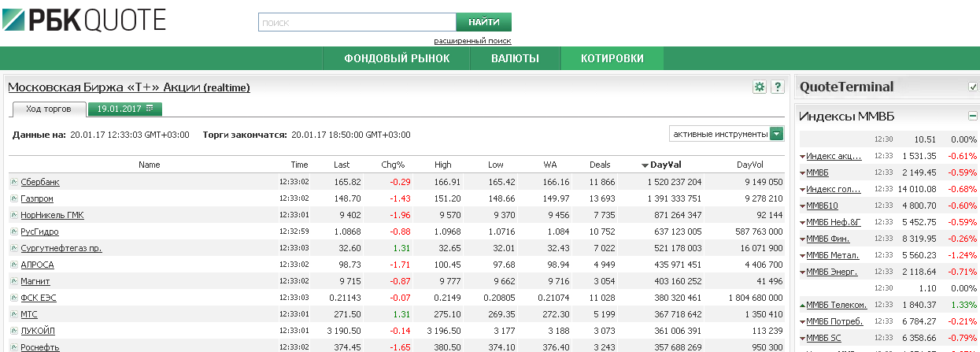Image resolution: width=980 pixels, height=352 pixels.
Task: Click Сбербанк DayVal 1 520 237 204
Action: point(674,182)
